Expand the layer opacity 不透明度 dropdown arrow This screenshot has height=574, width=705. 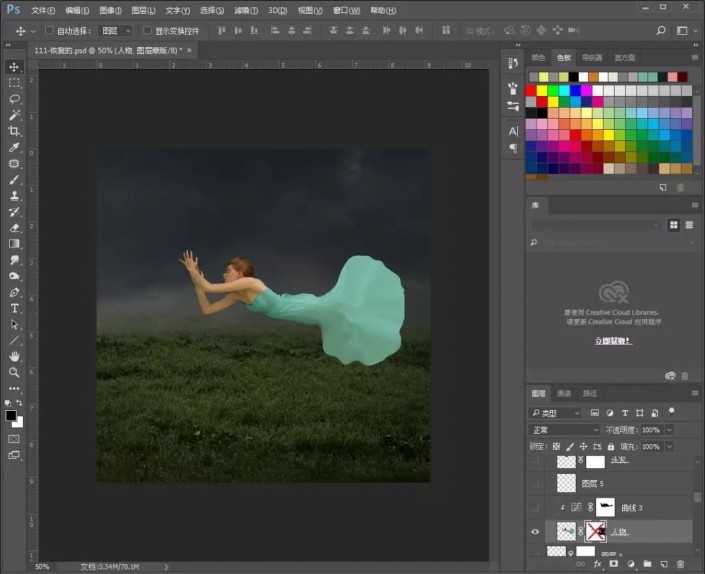(x=668, y=430)
